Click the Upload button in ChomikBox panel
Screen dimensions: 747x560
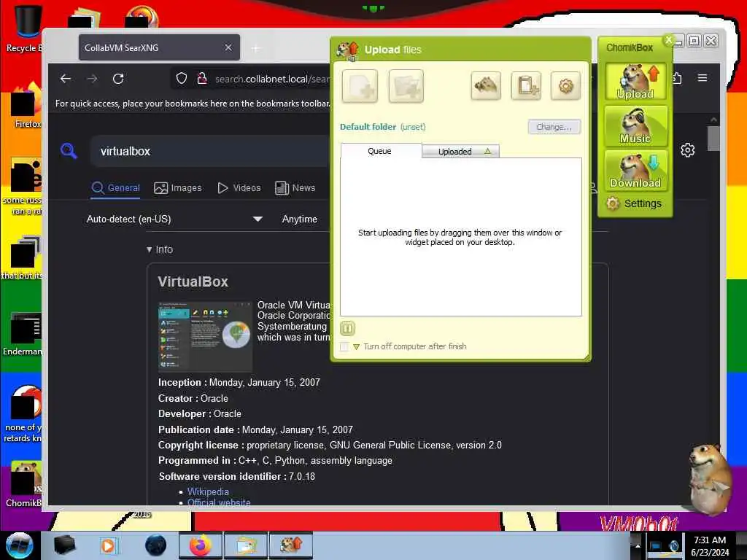pos(635,82)
